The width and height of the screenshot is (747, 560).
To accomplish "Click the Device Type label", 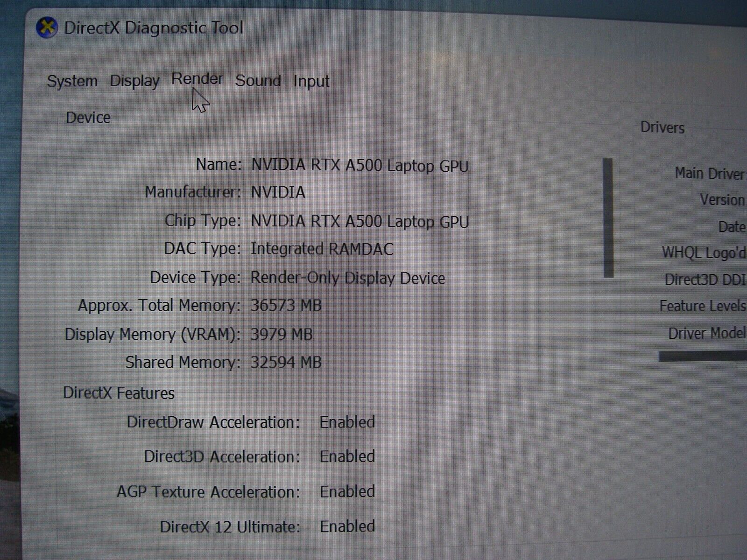I will tap(195, 278).
